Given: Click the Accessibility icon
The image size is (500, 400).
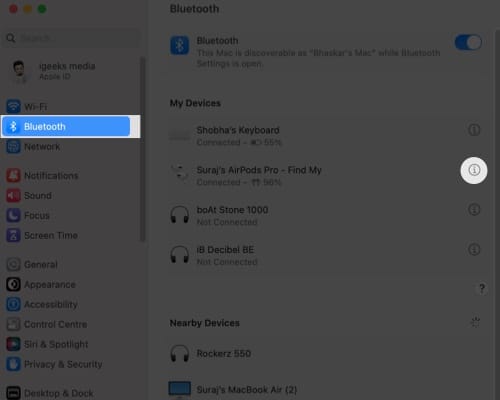Looking at the screenshot, I should (13, 304).
